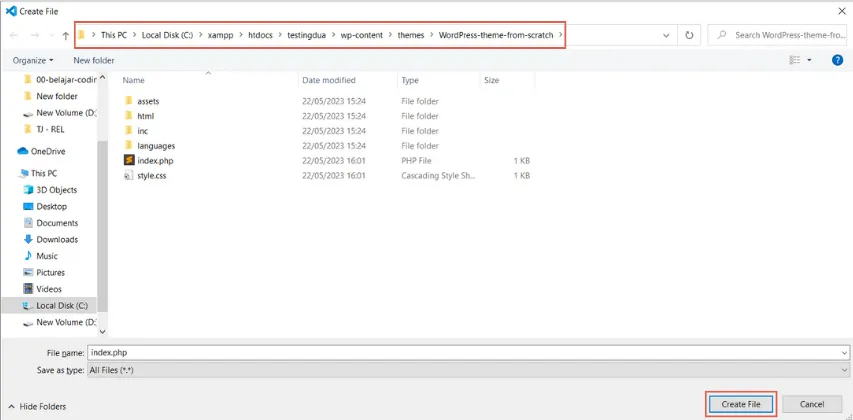853x420 pixels.
Task: Click the Forward navigation arrow
Action: [35, 35]
